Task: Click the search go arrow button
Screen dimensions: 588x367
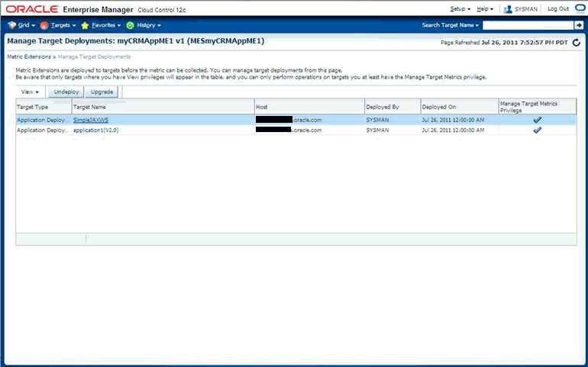Action: [x=579, y=25]
